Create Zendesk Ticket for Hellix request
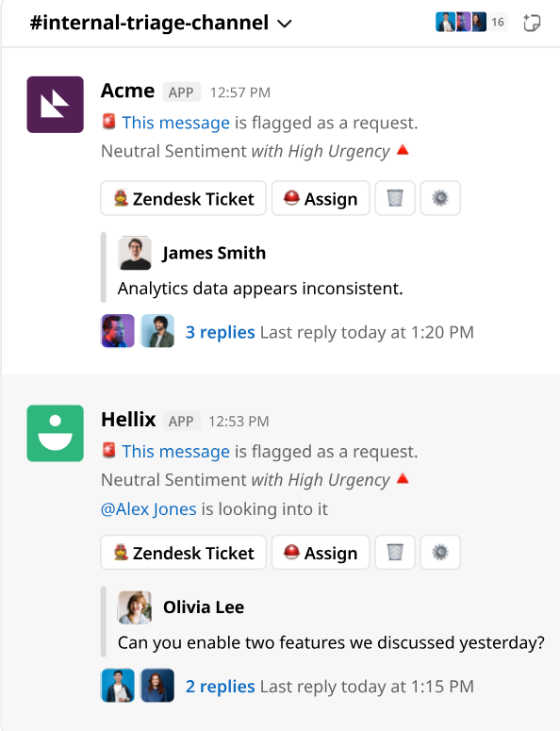Image resolution: width=560 pixels, height=731 pixels. pyautogui.click(x=184, y=553)
